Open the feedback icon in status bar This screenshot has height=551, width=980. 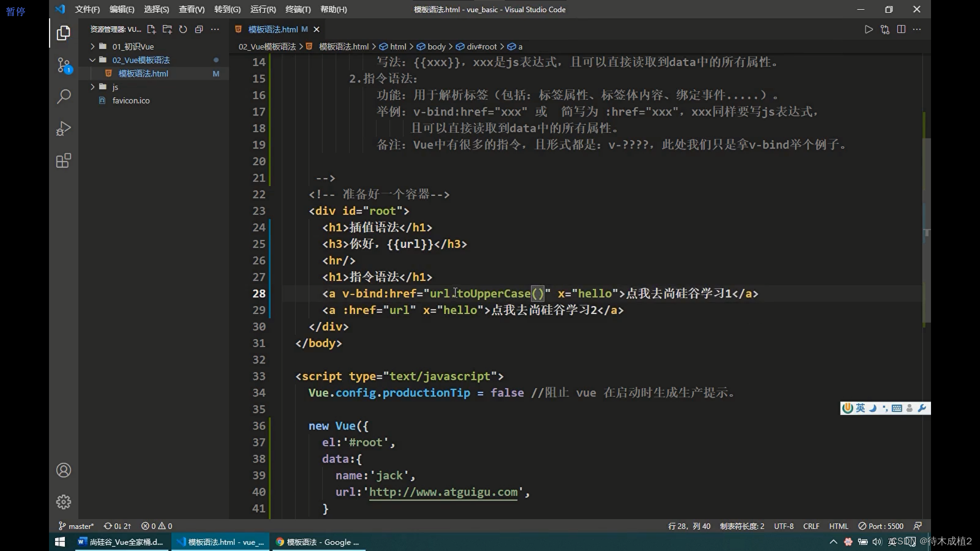tap(918, 526)
